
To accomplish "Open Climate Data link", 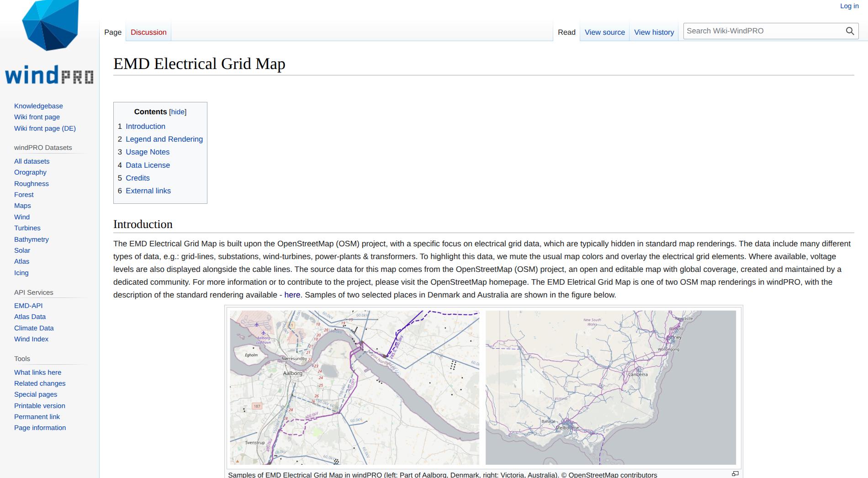I will (x=34, y=328).
